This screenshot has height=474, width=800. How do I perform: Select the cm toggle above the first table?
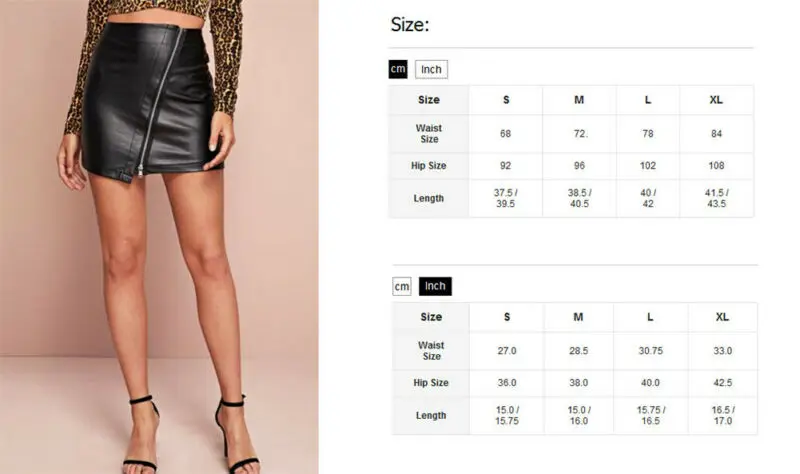398,69
